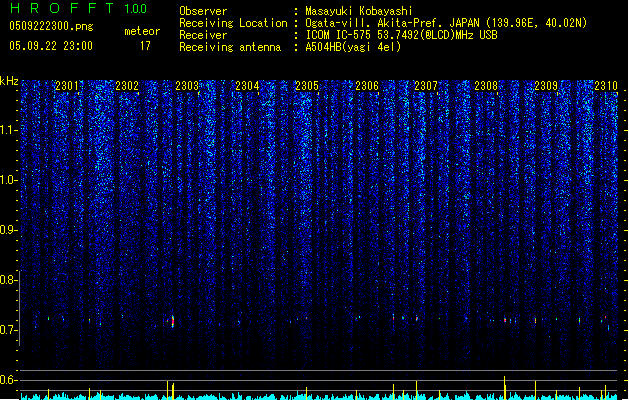Screen dimensions: 629x400
Task: Click the 0.9 frequency axis label
Action: pyautogui.click(x=8, y=230)
